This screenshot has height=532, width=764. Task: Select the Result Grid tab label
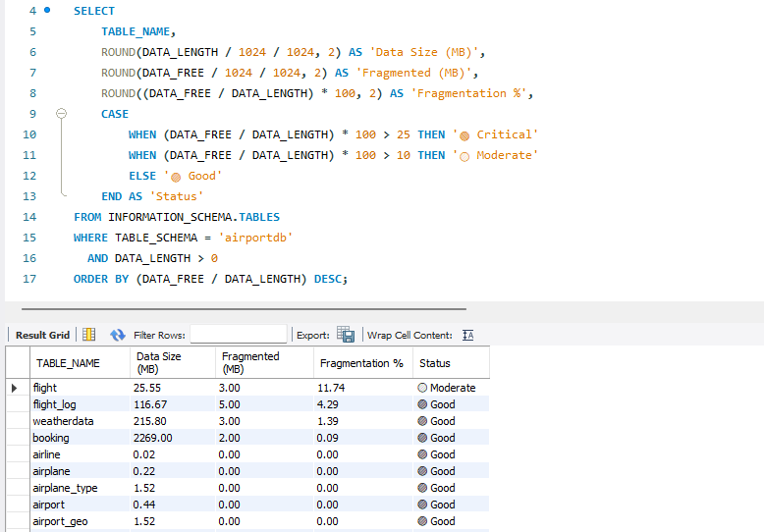pyautogui.click(x=42, y=335)
